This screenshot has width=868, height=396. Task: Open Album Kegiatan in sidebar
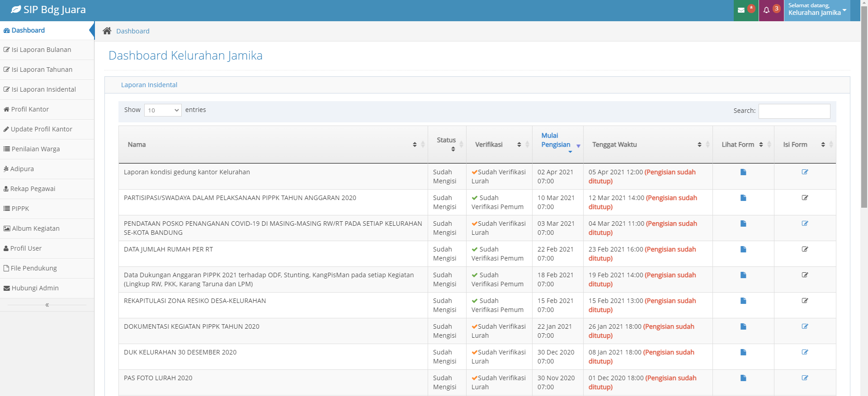pyautogui.click(x=47, y=228)
